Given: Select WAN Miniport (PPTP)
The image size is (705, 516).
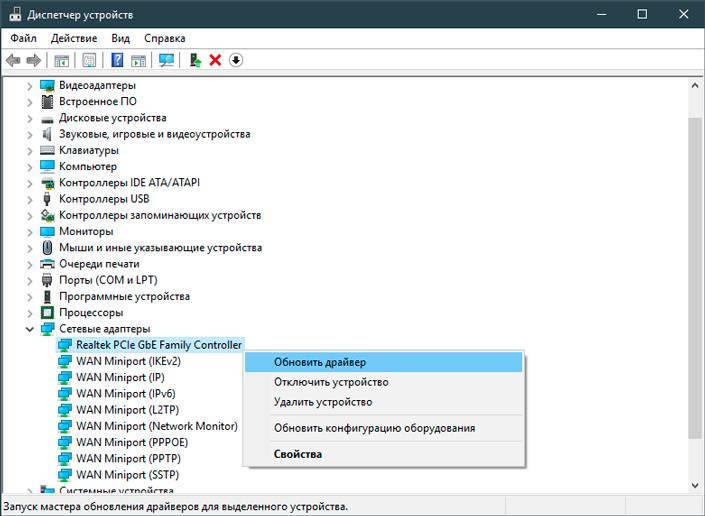Looking at the screenshot, I should (x=129, y=458).
